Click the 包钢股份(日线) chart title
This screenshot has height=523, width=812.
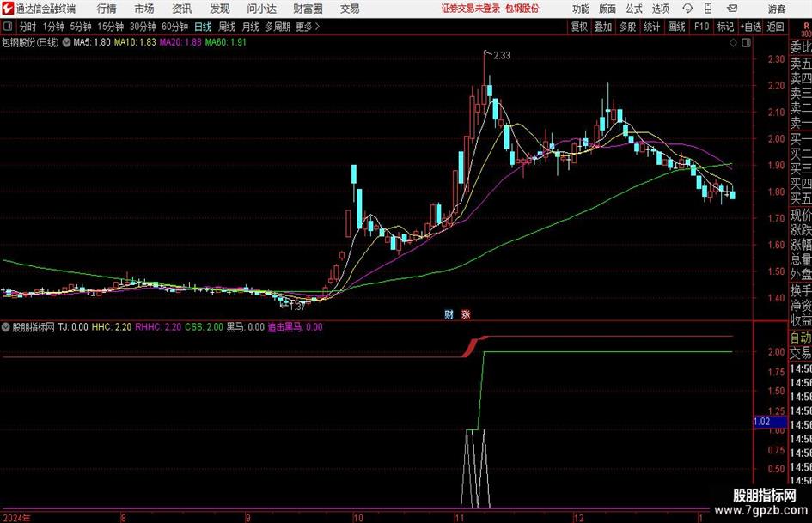point(31,42)
